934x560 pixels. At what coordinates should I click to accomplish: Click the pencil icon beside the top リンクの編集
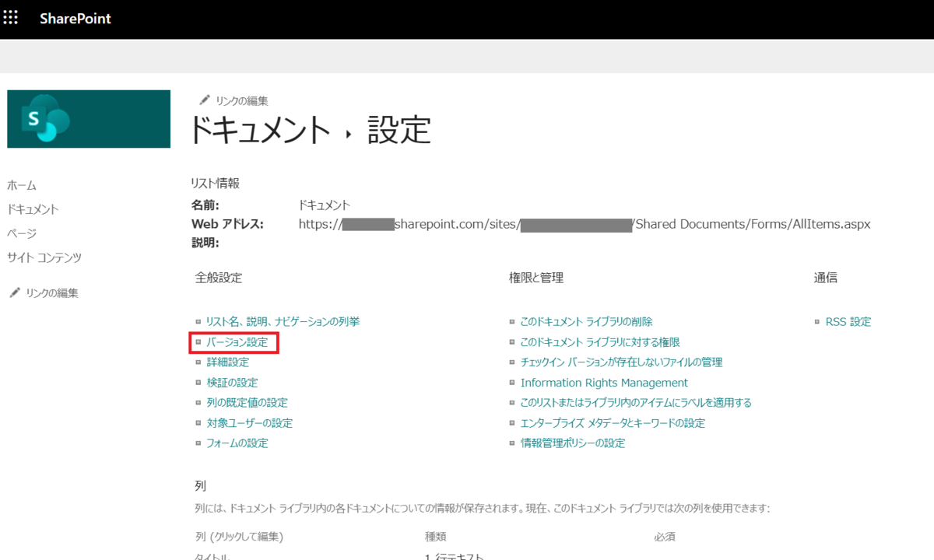coord(205,100)
